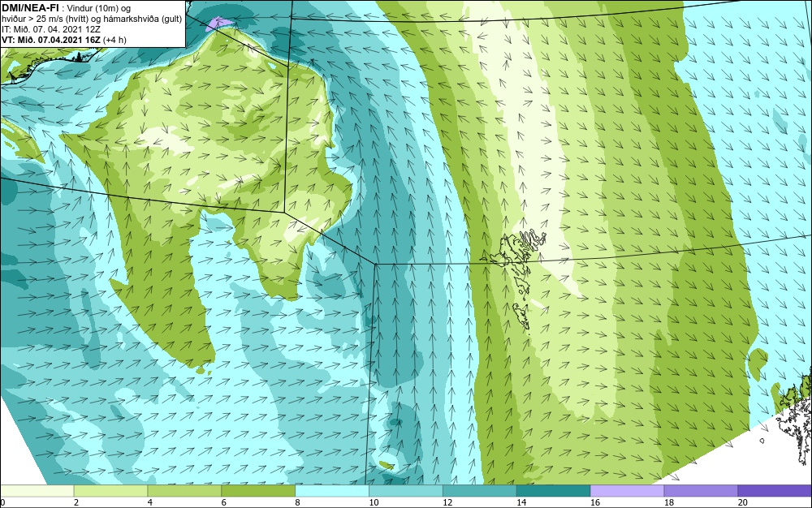Click the legend scale value 10
The width and height of the screenshot is (812, 508).
pyautogui.click(x=374, y=502)
